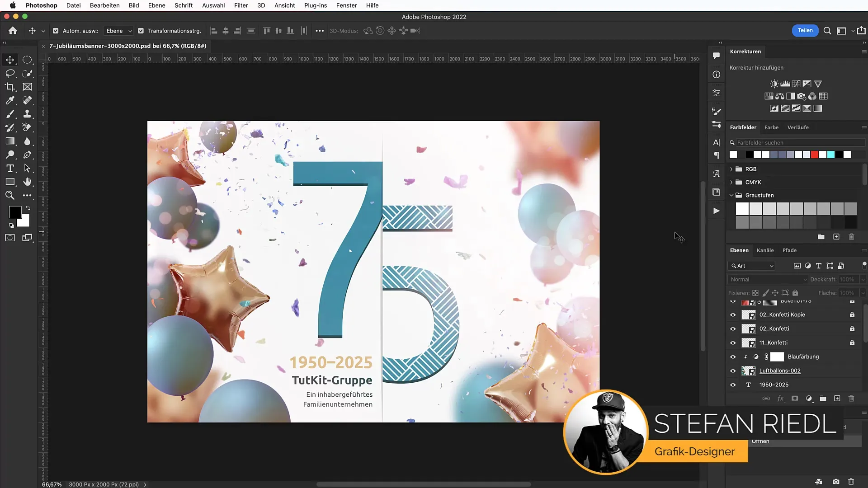
Task: Click the 1950–2025 text layer
Action: (x=773, y=385)
